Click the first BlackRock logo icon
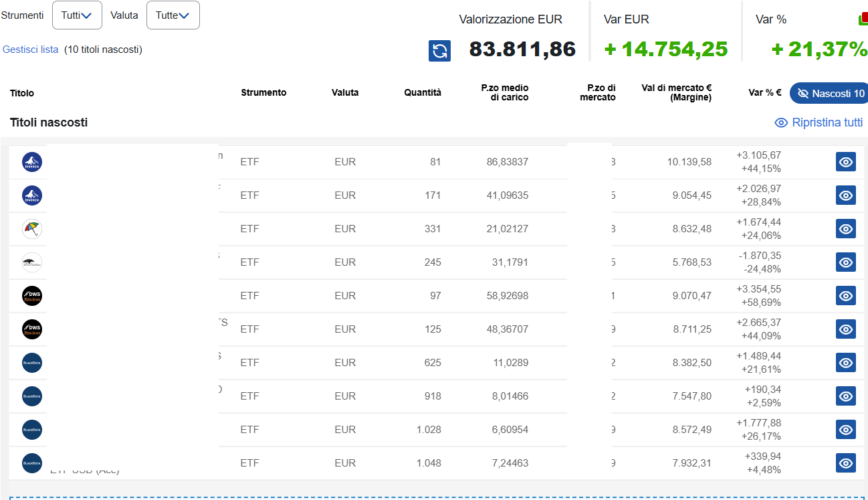The height and width of the screenshot is (500, 868). pos(32,363)
